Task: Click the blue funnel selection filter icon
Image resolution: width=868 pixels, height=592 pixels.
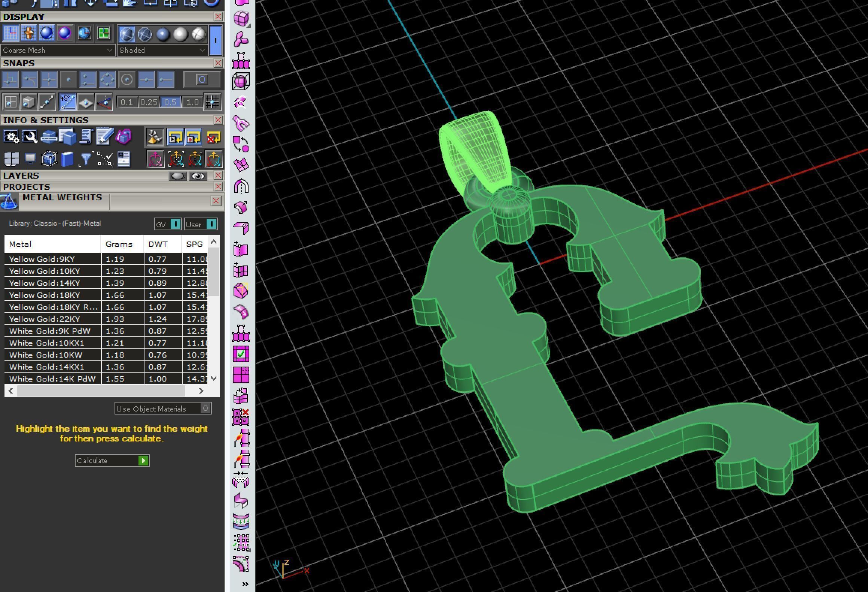Action: click(x=86, y=159)
